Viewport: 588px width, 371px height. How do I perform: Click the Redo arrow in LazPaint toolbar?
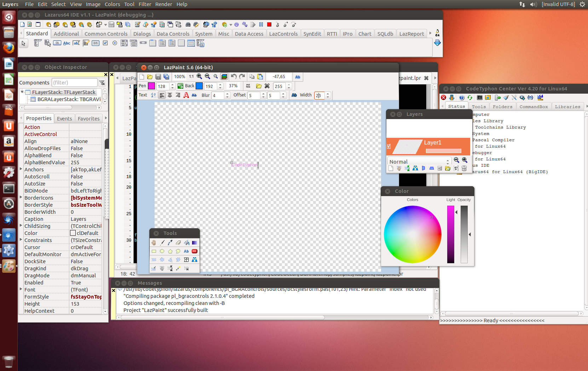242,77
